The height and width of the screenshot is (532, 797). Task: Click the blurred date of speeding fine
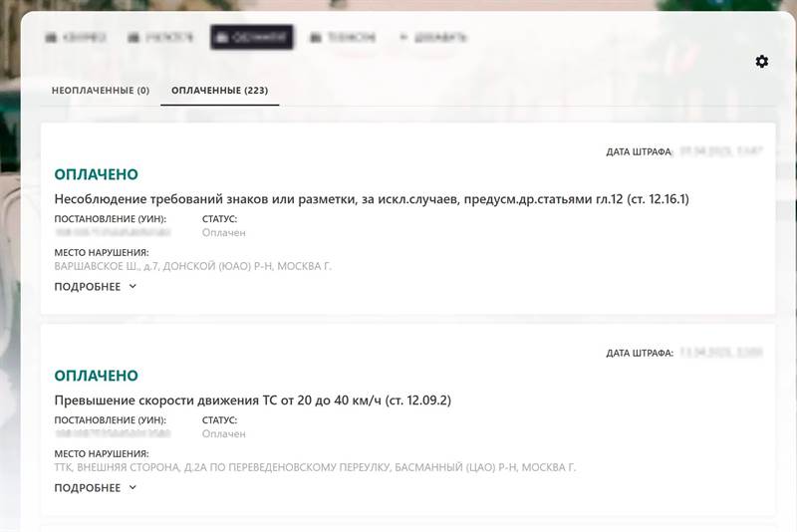pos(721,353)
